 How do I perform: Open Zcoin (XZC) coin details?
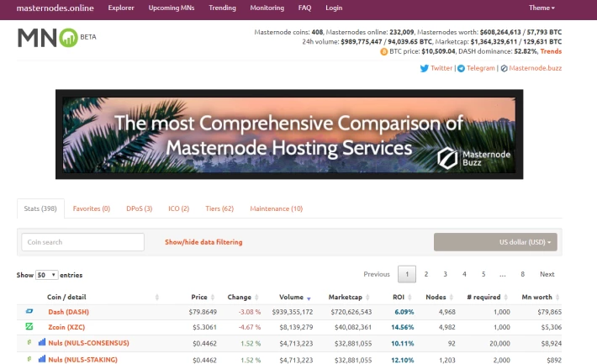pyautogui.click(x=66, y=327)
